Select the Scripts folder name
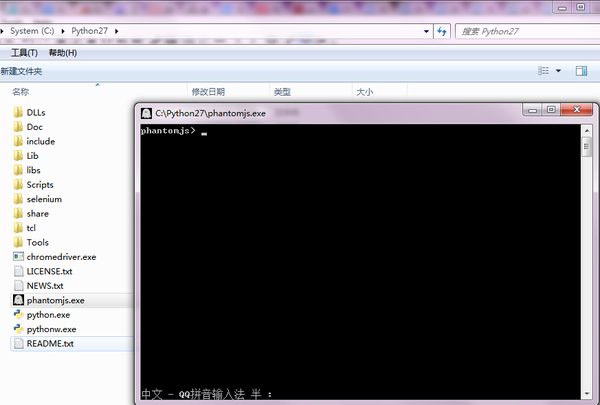The width and height of the screenshot is (600, 405). coord(40,185)
